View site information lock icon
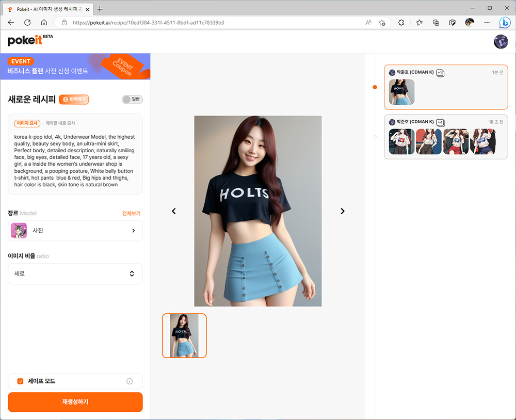Image resolution: width=516 pixels, height=420 pixels. pyautogui.click(x=64, y=22)
